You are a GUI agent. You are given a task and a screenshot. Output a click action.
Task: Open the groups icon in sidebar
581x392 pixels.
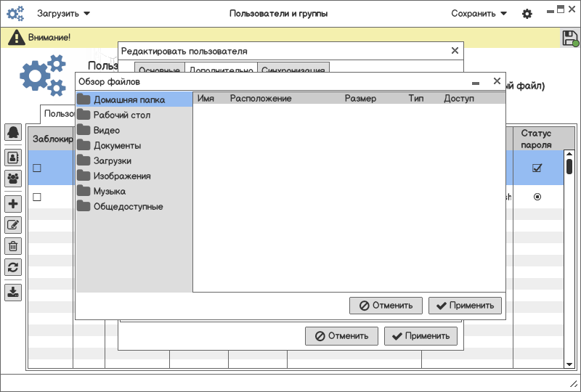[13, 179]
